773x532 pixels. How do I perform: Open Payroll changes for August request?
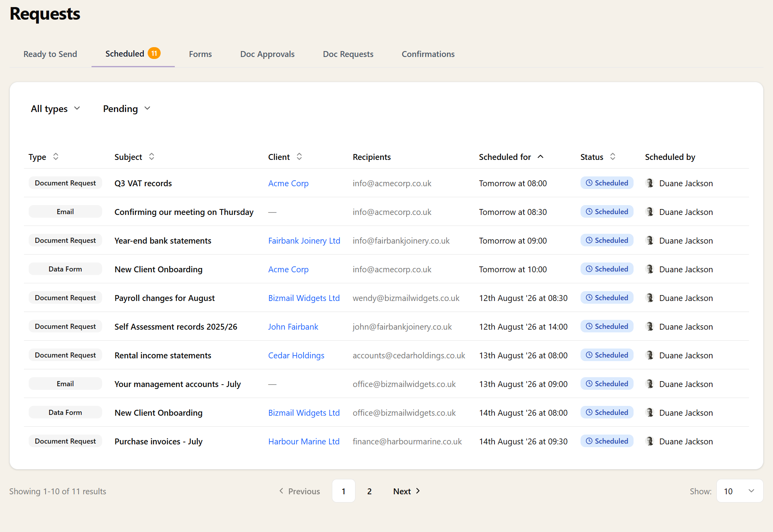(165, 298)
